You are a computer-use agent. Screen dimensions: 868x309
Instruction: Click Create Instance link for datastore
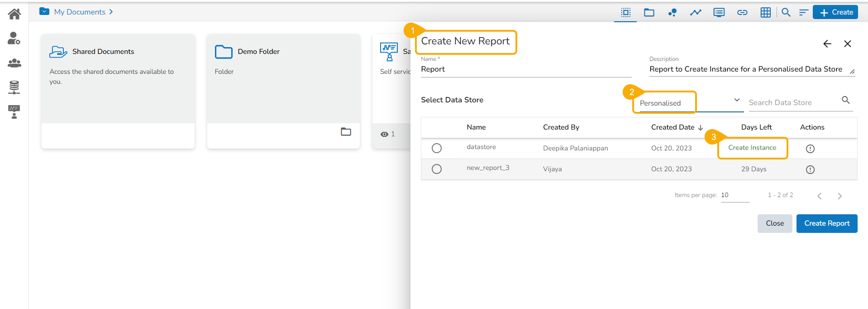point(752,148)
